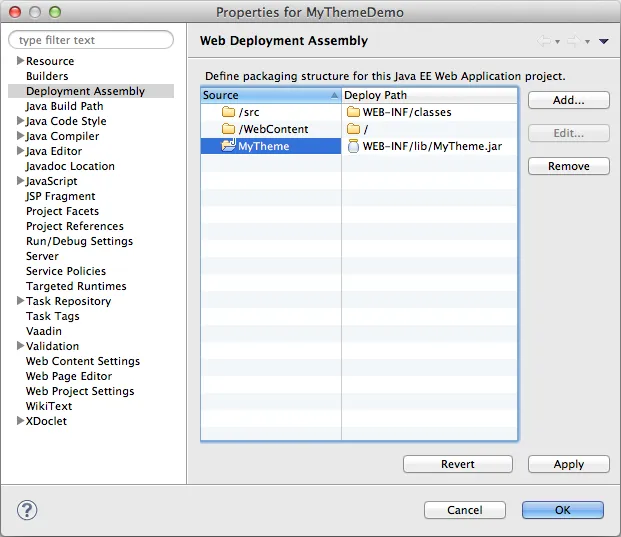Click the green zoom window button
This screenshot has height=537, width=621.
[x=55, y=12]
